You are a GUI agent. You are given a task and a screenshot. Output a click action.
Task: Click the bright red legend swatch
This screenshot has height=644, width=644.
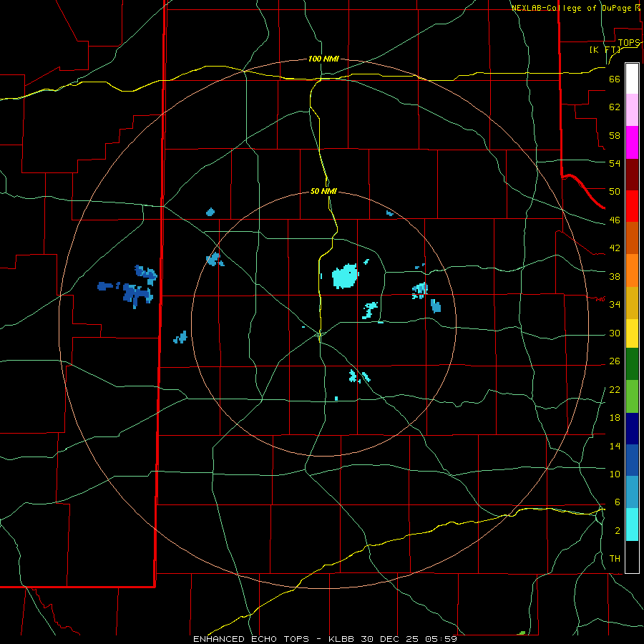(632, 206)
